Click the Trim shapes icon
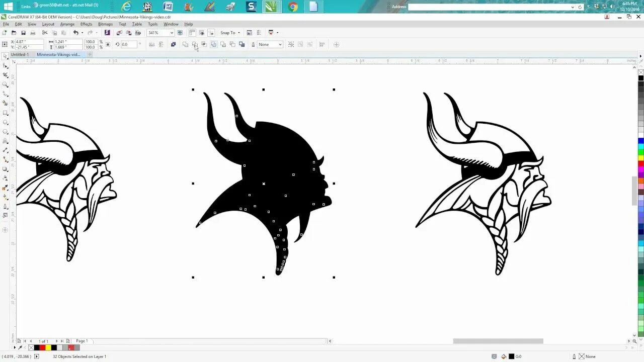The width and height of the screenshot is (644, 362). point(195,44)
